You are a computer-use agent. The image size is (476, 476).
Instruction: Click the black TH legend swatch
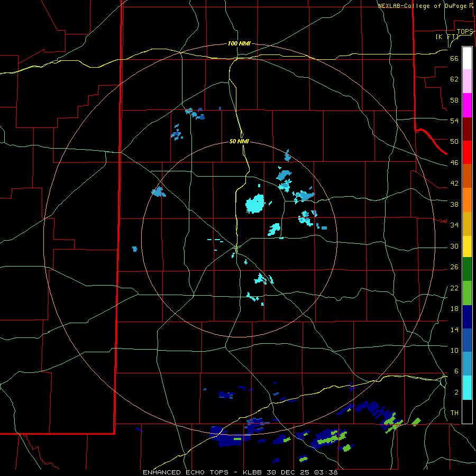tap(467, 411)
